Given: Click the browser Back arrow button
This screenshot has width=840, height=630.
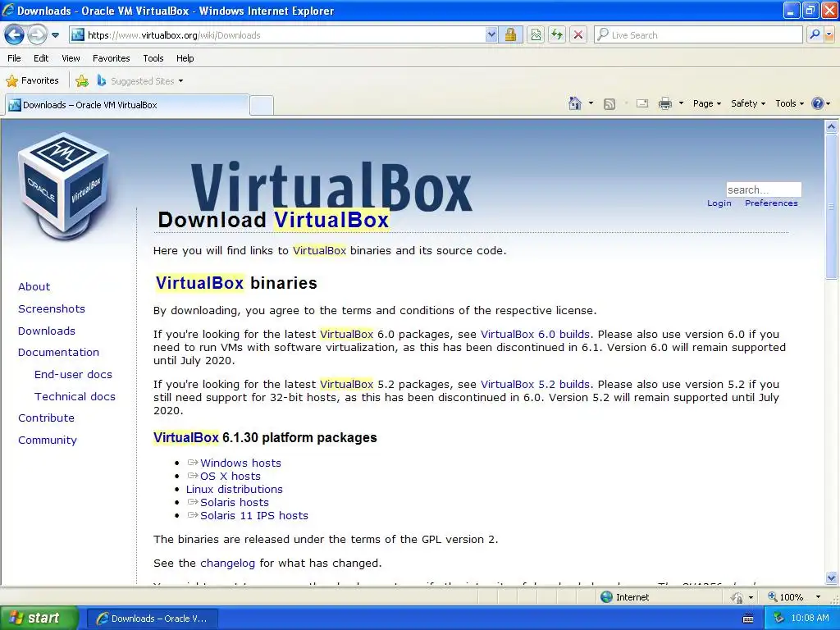Looking at the screenshot, I should (x=15, y=35).
